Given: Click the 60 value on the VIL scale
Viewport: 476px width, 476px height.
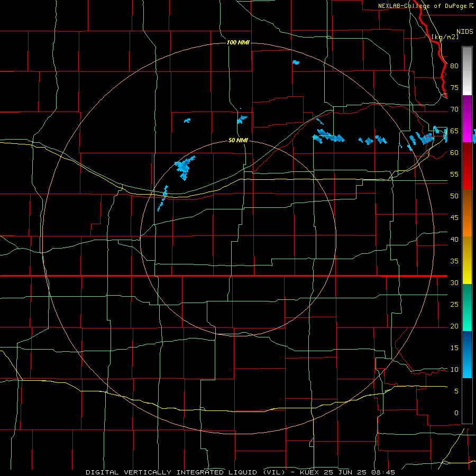Looking at the screenshot, I should 454,152.
